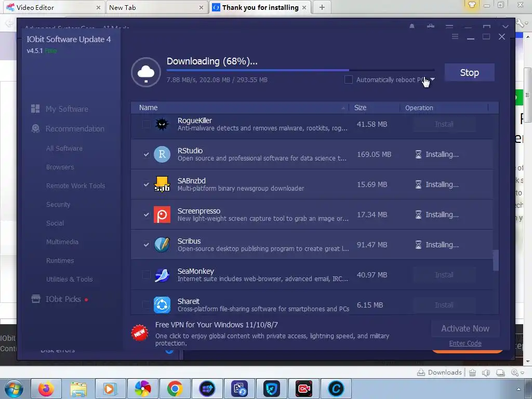Viewport: 532px width, 399px height.
Task: Expand the Automatically reboot PC dropdown arrow
Action: click(x=432, y=79)
